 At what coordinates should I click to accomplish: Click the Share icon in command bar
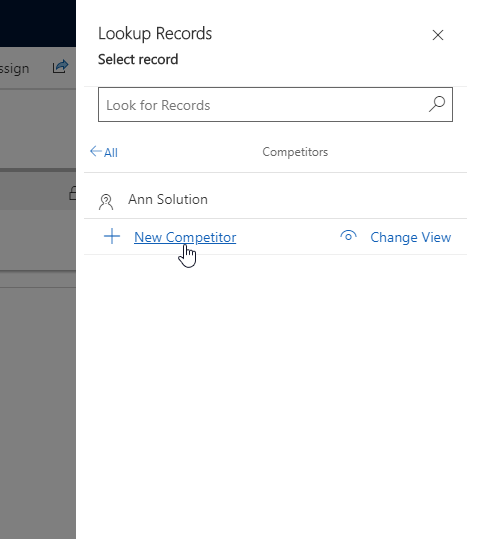[x=60, y=67]
